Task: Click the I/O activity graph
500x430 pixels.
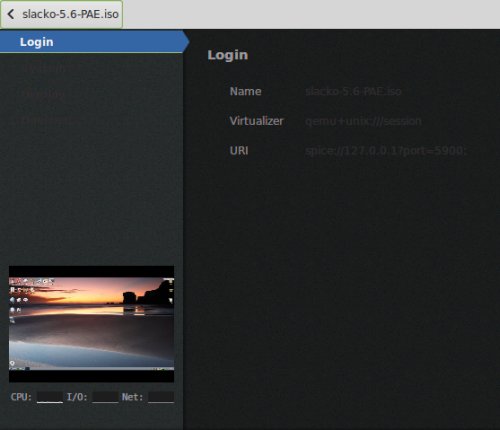Action: 105,397
